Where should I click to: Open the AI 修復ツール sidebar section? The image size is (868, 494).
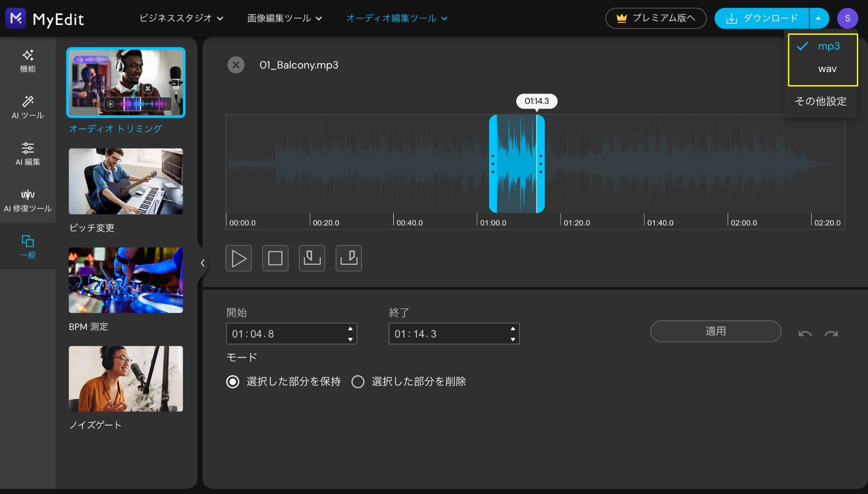[28, 200]
